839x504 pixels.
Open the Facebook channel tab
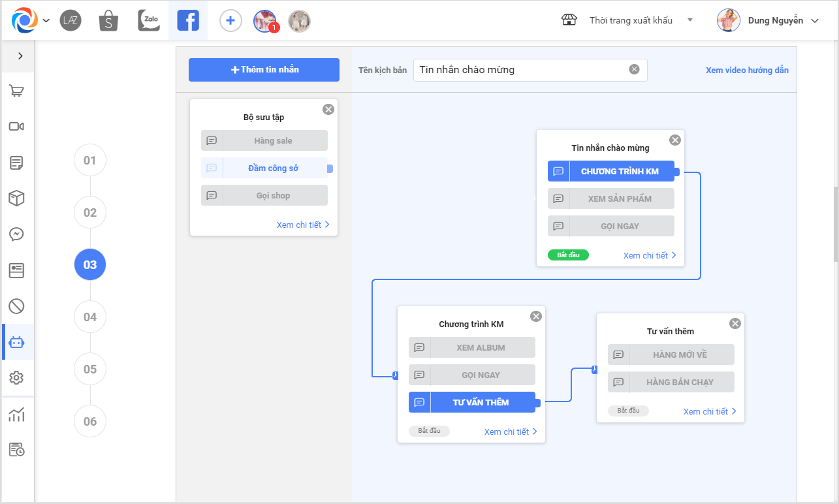[x=188, y=21]
